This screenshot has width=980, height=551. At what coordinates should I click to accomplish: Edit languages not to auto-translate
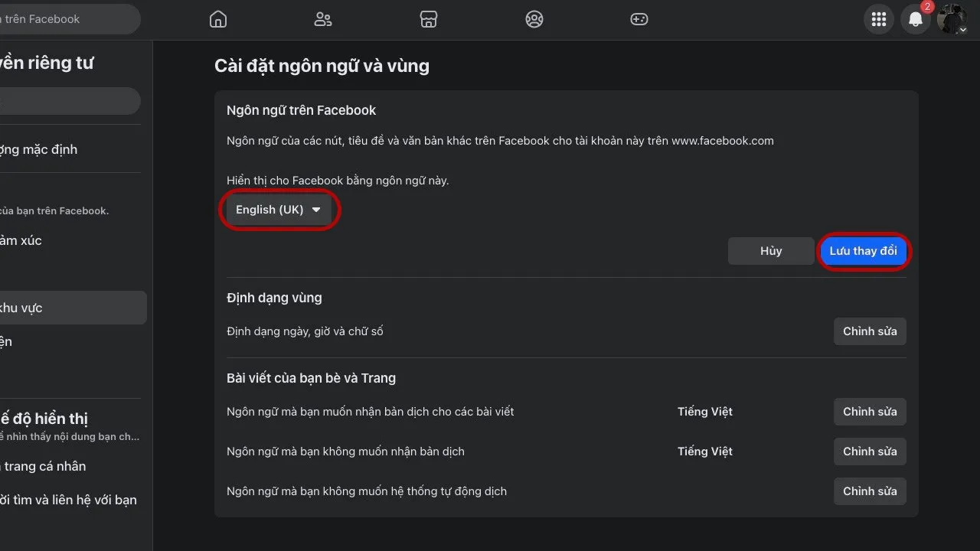[x=870, y=491]
